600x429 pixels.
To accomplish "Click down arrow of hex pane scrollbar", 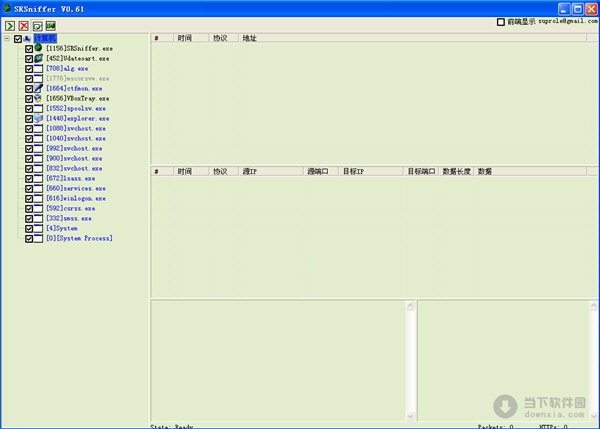I will point(411,416).
